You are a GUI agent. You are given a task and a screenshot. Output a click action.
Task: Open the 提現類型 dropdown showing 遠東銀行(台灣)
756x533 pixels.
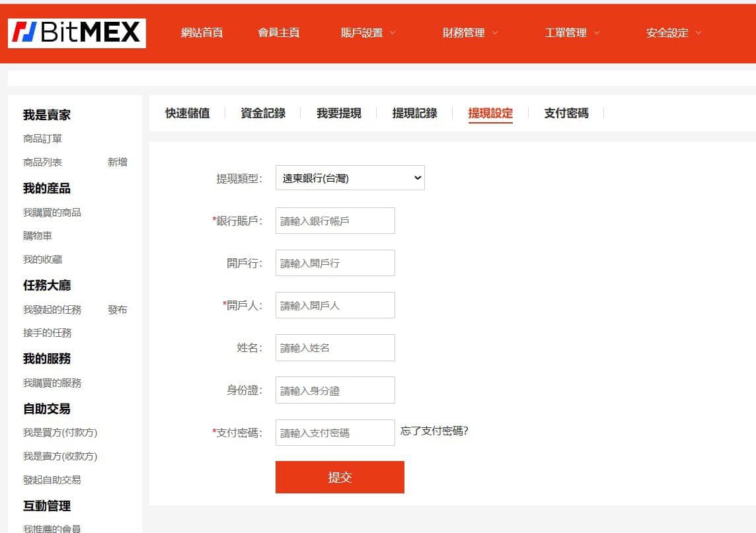tap(350, 178)
